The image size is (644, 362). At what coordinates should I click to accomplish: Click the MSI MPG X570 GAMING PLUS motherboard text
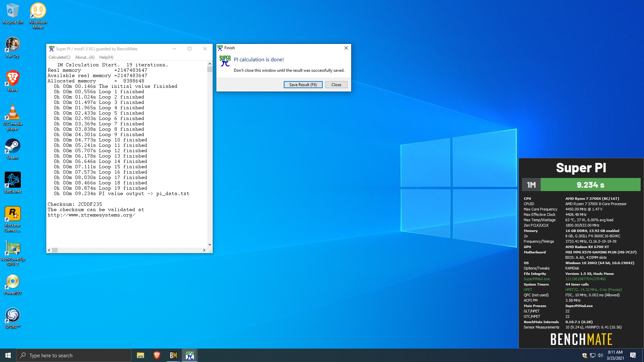point(601,252)
